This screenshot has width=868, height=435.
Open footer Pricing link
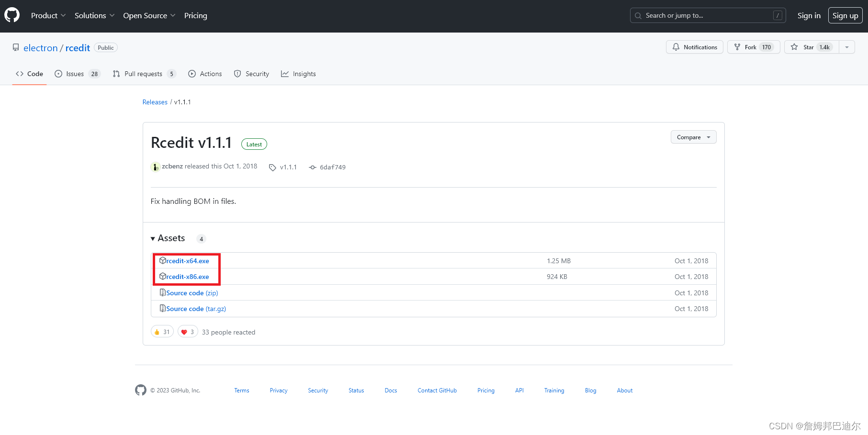(x=486, y=390)
